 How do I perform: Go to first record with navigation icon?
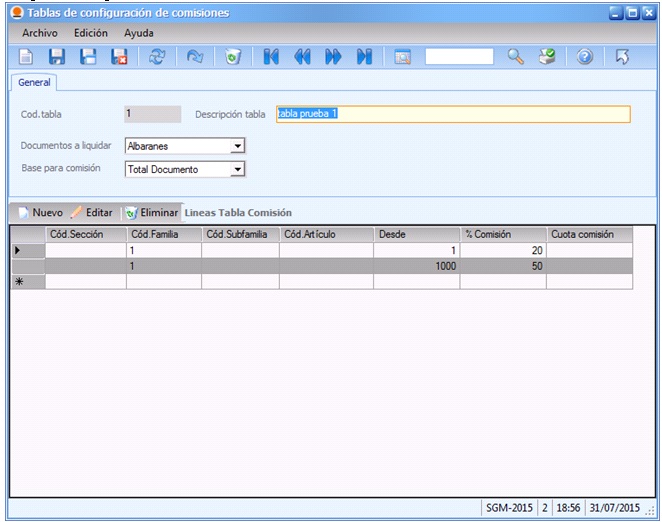pyautogui.click(x=270, y=57)
